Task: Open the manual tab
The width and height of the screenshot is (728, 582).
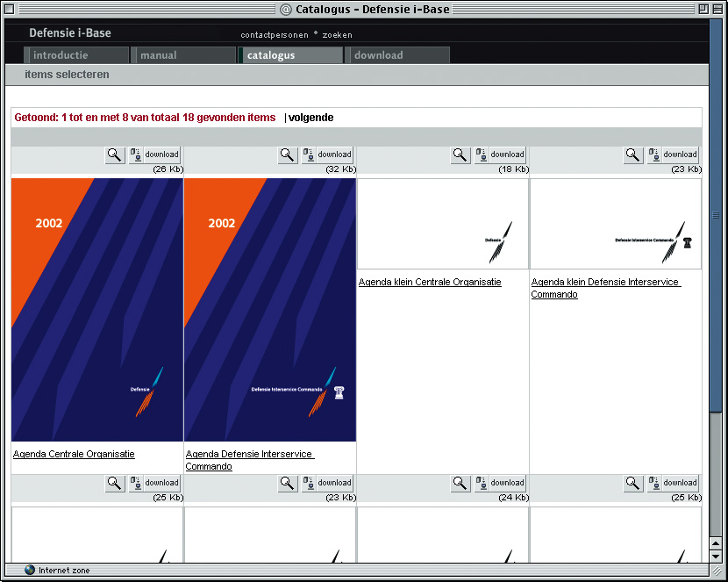Action: [x=183, y=55]
